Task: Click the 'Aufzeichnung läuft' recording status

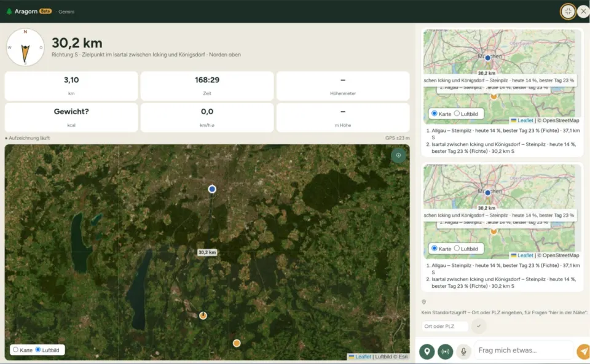Action: 27,138
